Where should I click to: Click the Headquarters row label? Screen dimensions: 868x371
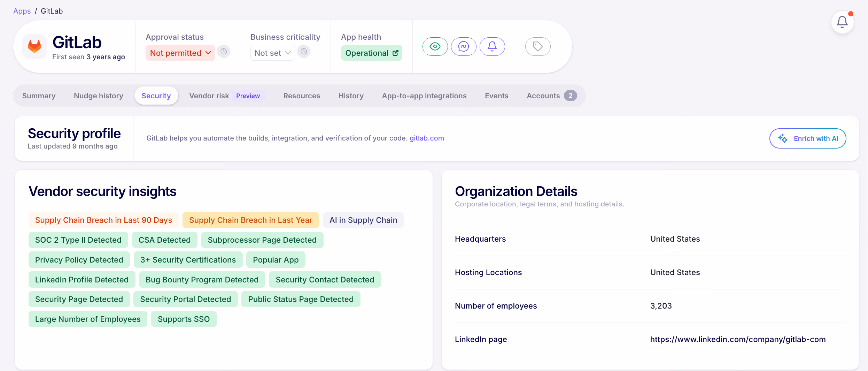(x=480, y=239)
